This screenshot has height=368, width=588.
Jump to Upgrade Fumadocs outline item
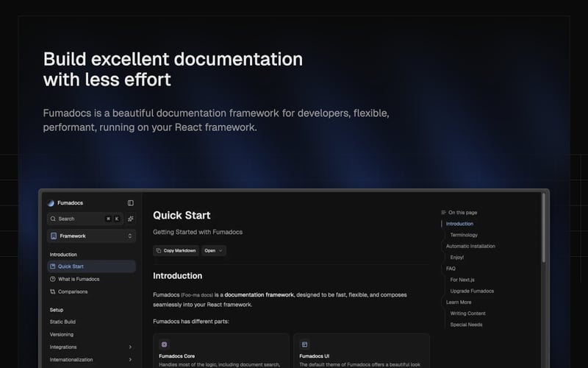(472, 291)
